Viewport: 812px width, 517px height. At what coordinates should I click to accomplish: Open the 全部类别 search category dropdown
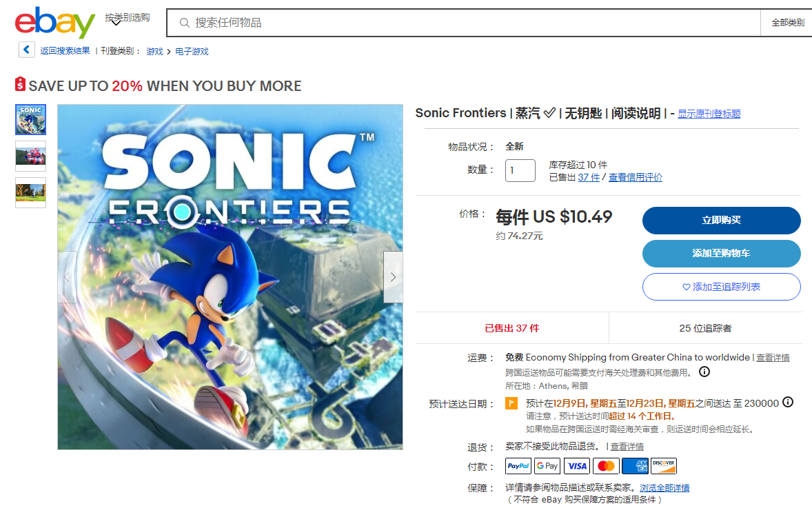(787, 23)
